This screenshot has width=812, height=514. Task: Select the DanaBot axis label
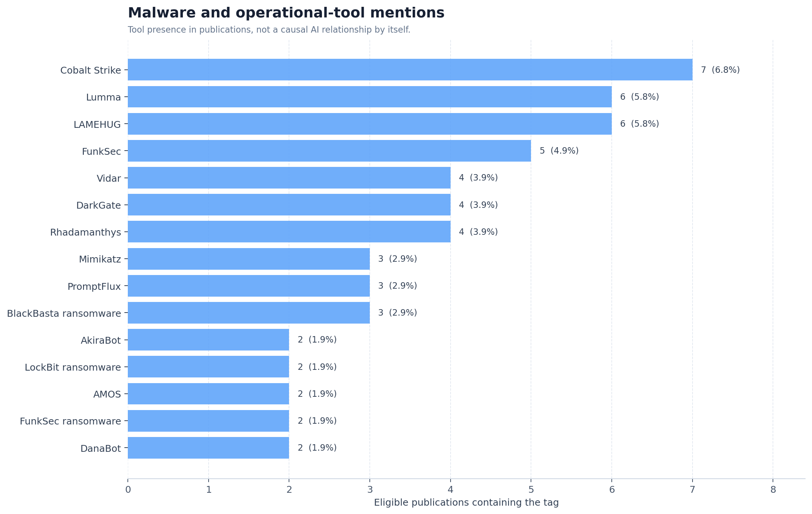(101, 449)
